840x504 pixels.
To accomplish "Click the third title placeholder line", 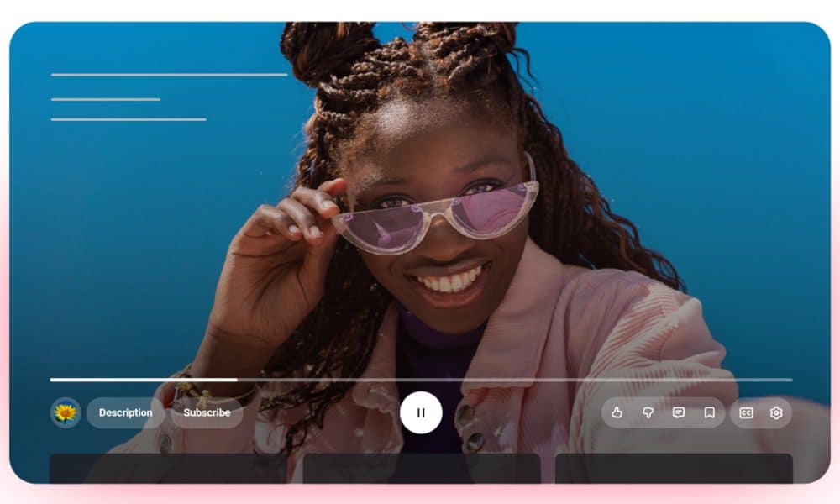I will (x=128, y=119).
